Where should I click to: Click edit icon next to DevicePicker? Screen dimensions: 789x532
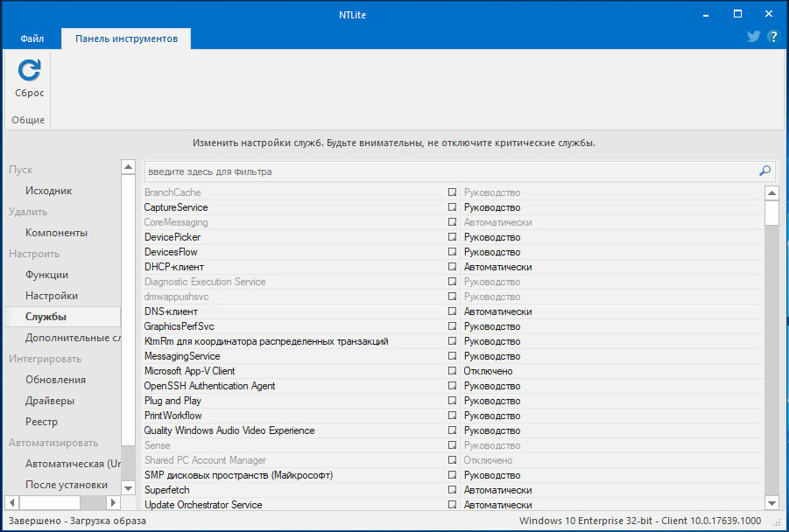tap(452, 237)
